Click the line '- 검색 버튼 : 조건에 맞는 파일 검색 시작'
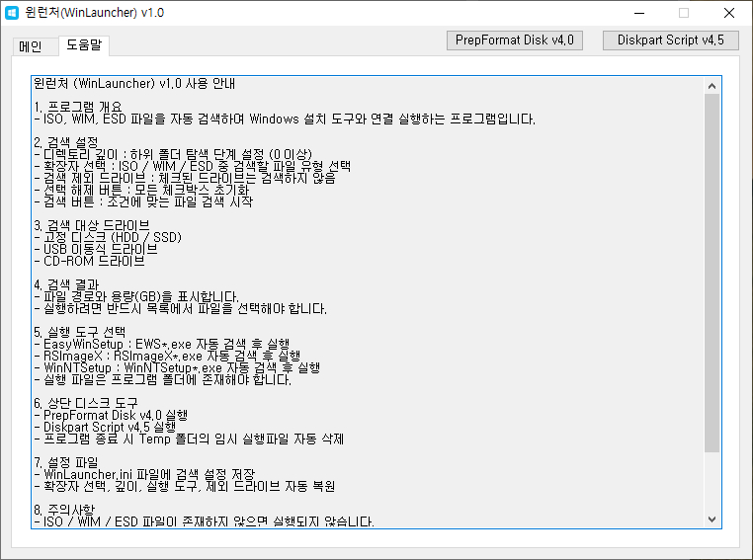 (x=143, y=202)
